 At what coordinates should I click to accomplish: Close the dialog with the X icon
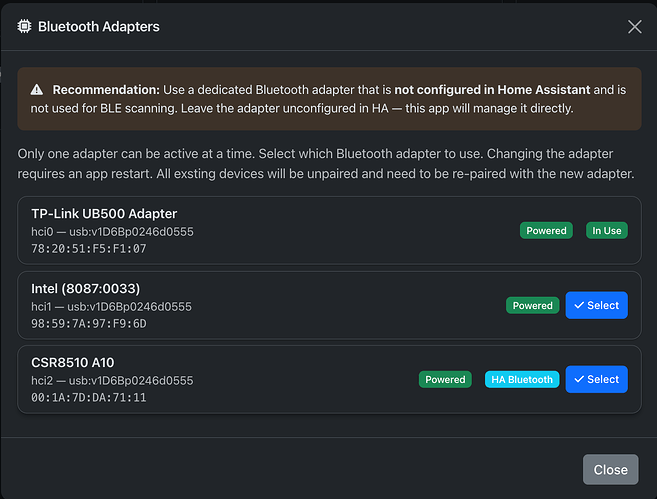point(634,27)
